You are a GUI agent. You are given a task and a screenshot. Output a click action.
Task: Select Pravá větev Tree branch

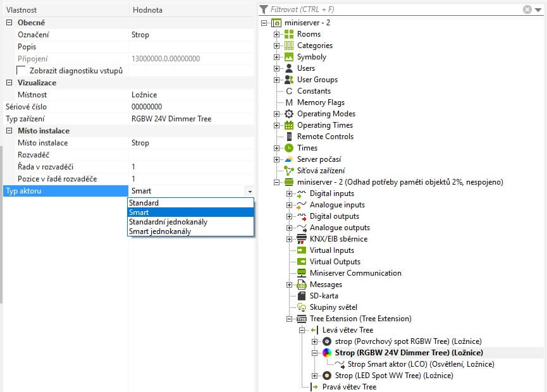click(x=349, y=387)
